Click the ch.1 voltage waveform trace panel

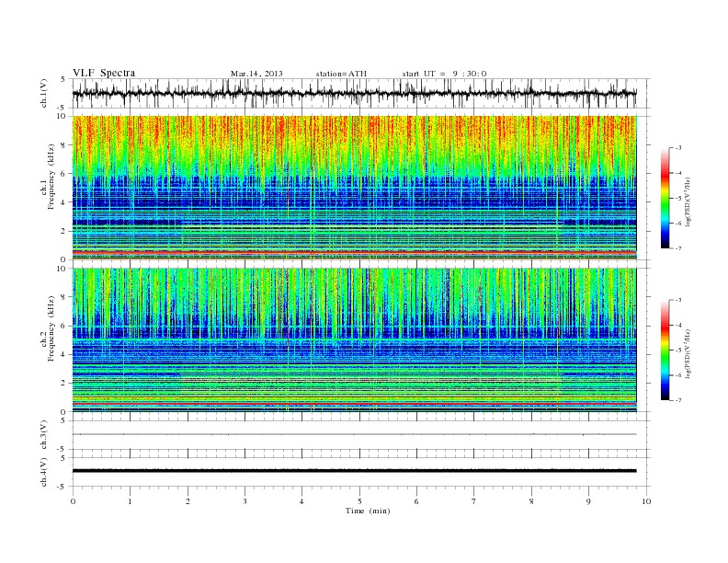361,93
